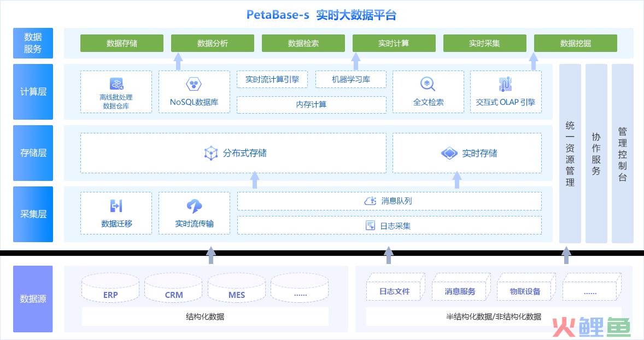644x340 pixels.
Task: Open the 计算层 layer label
Action: pos(33,92)
